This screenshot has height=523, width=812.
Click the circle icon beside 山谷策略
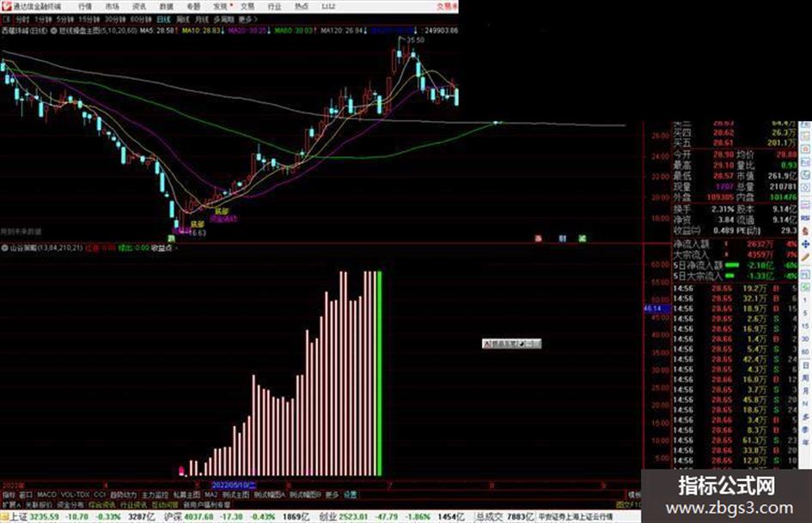(x=4, y=248)
